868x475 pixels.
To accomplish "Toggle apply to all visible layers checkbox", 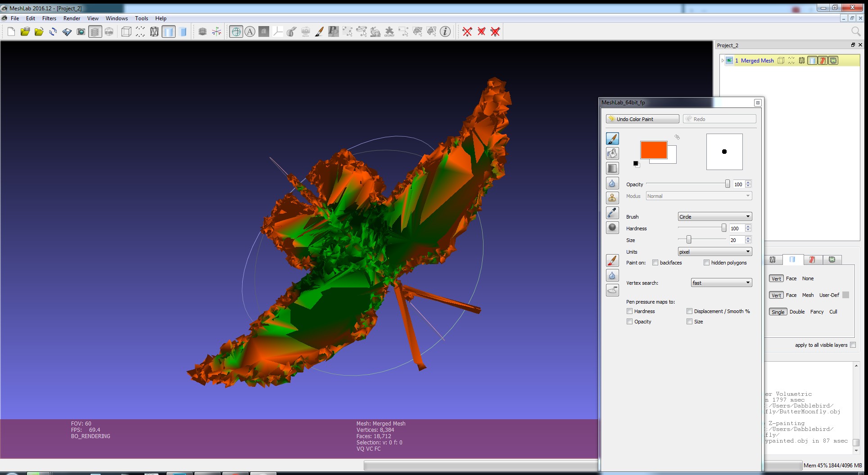I will click(x=853, y=345).
